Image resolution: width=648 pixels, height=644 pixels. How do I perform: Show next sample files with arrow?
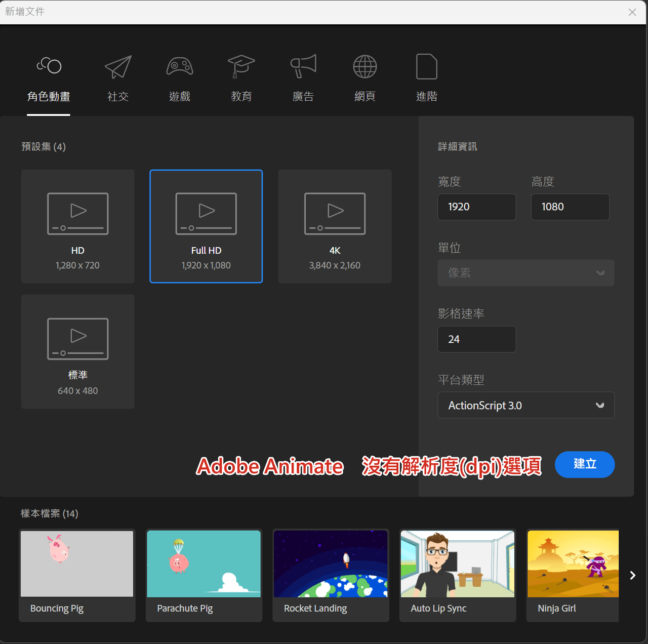pyautogui.click(x=632, y=575)
